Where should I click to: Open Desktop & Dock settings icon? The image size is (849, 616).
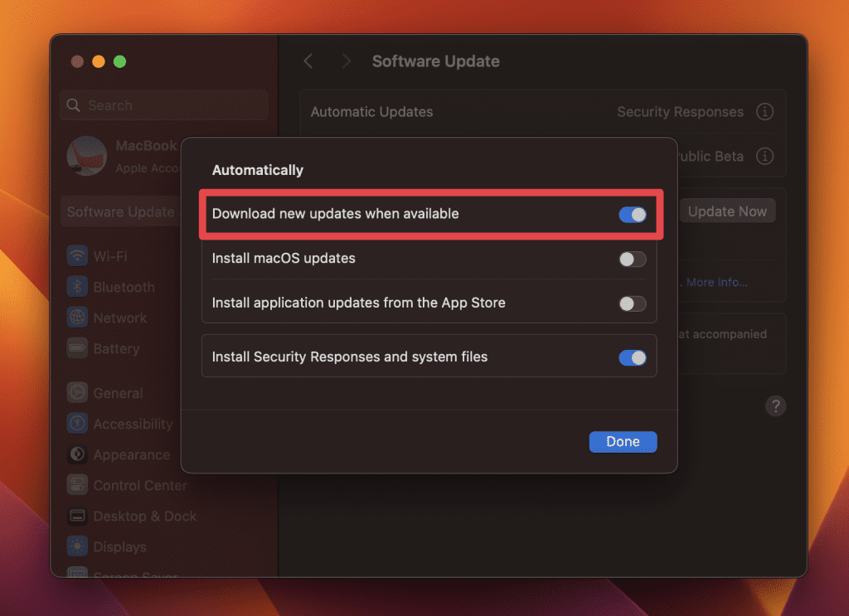pos(77,516)
